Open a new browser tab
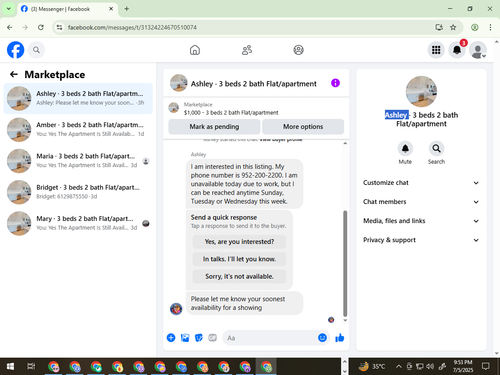This screenshot has height=375, width=500. point(127,9)
